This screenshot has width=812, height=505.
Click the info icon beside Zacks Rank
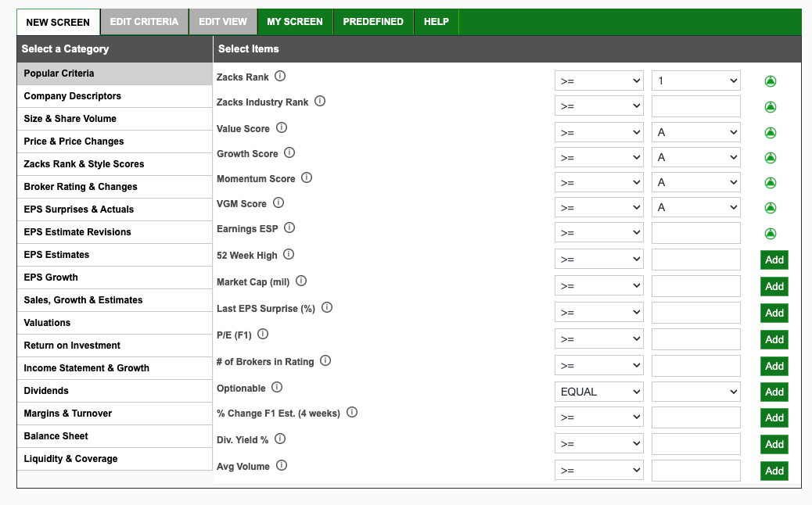click(x=279, y=76)
